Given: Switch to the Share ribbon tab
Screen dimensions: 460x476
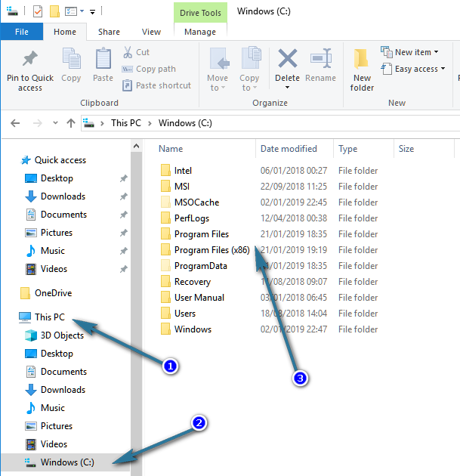Looking at the screenshot, I should pos(109,32).
